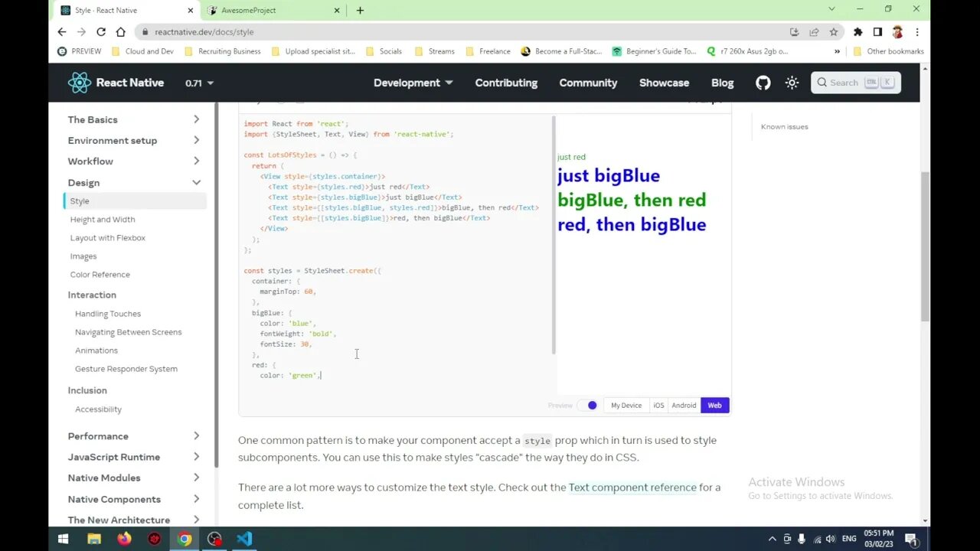980x551 pixels.
Task: Open the Socials bookmark folder
Action: (384, 51)
